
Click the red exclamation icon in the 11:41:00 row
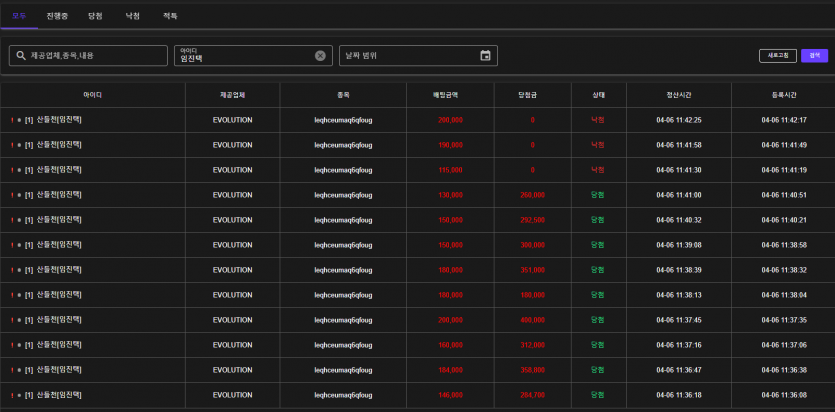(x=12, y=195)
